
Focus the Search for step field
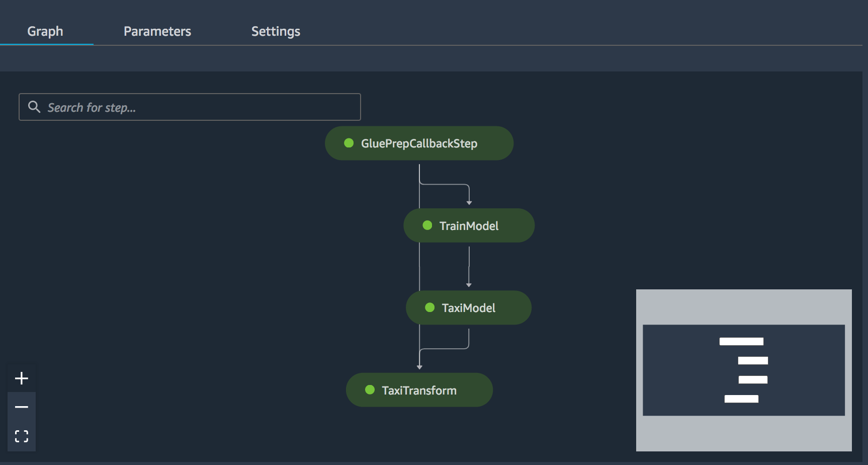pyautogui.click(x=190, y=107)
